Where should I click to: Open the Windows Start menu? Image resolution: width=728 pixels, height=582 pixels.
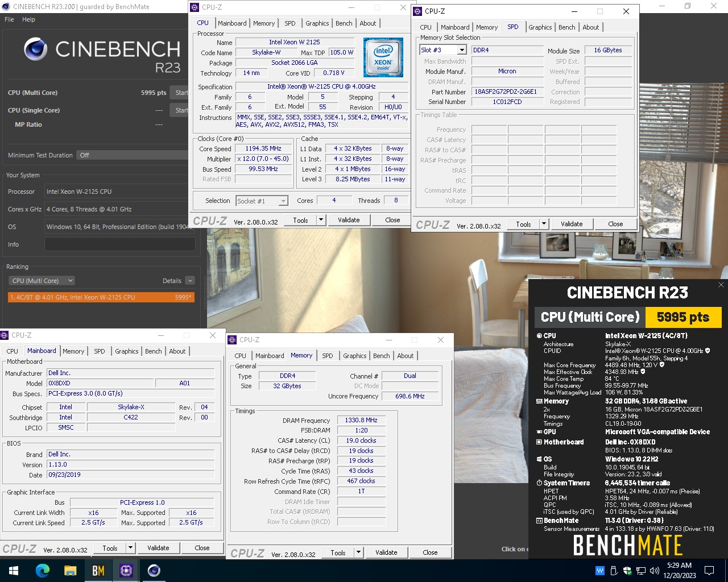[x=14, y=570]
